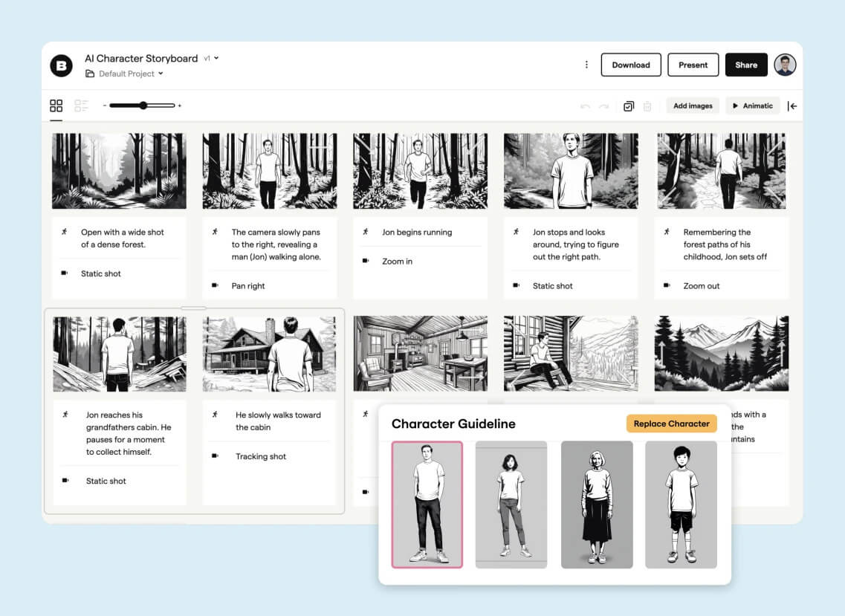This screenshot has width=845, height=616.
Task: Click the Share button
Action: (x=746, y=65)
